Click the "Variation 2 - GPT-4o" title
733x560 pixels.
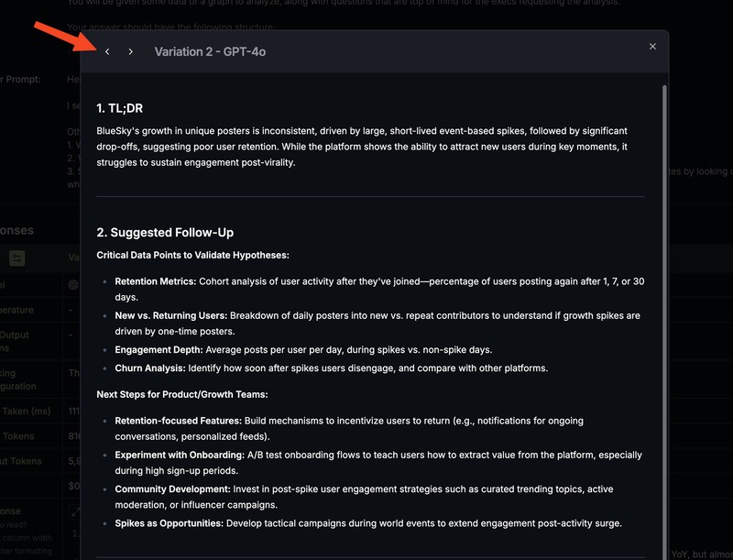[x=210, y=51]
